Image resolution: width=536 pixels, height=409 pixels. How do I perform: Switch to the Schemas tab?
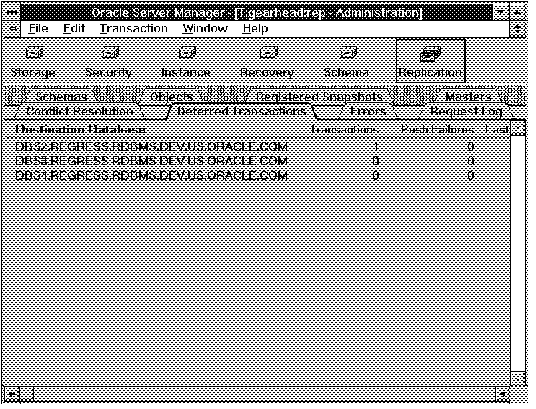point(61,97)
